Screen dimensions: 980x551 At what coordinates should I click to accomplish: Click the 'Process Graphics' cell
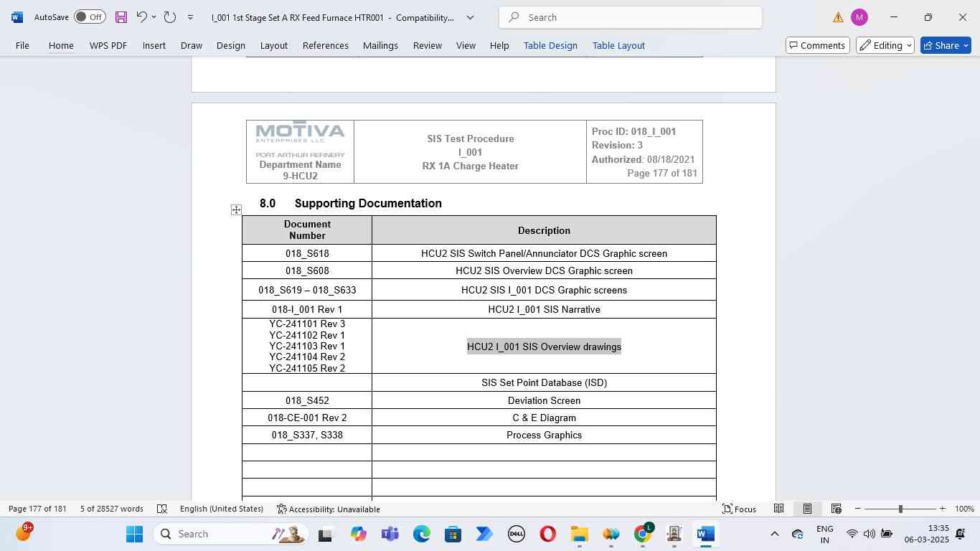544,435
